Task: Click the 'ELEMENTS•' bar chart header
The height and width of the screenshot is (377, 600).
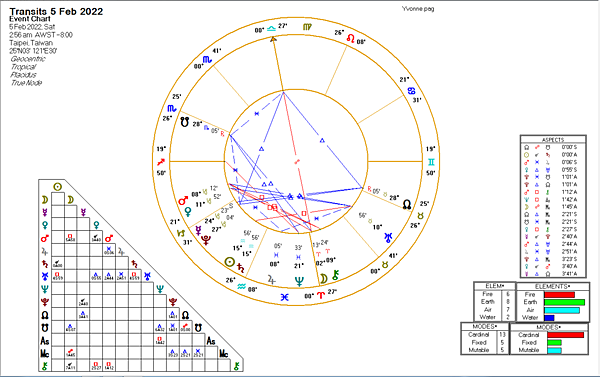Action: pos(552,286)
